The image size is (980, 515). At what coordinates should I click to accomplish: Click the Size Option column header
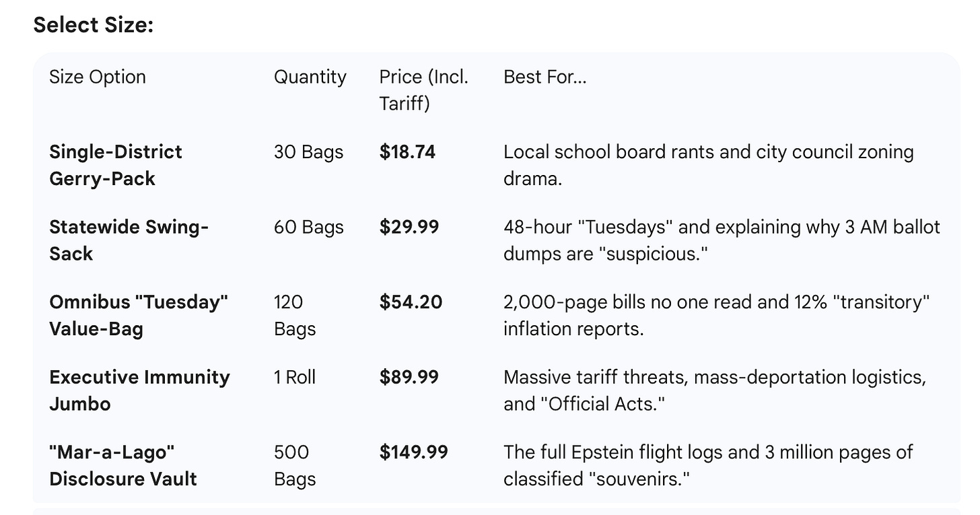[98, 77]
